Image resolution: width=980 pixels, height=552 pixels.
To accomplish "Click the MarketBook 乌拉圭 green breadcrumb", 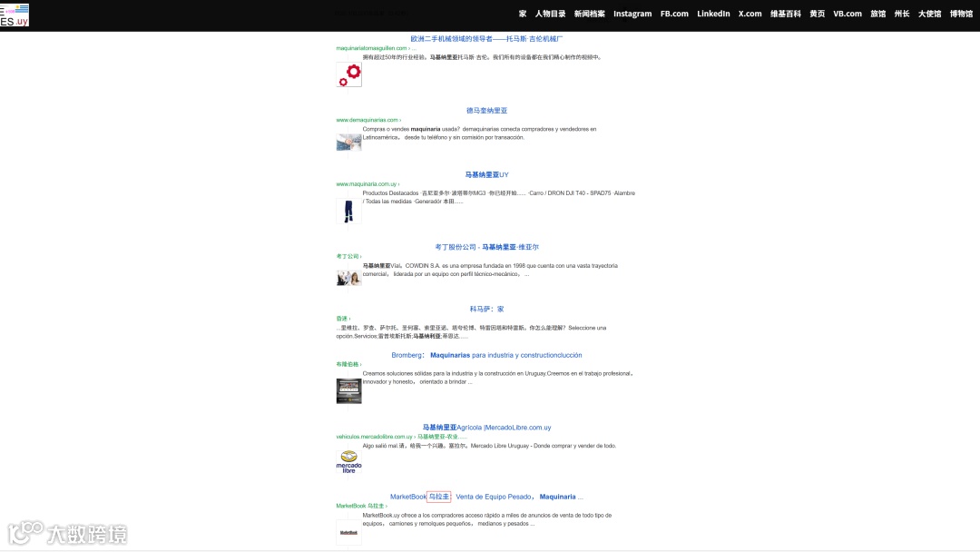I will coord(360,507).
